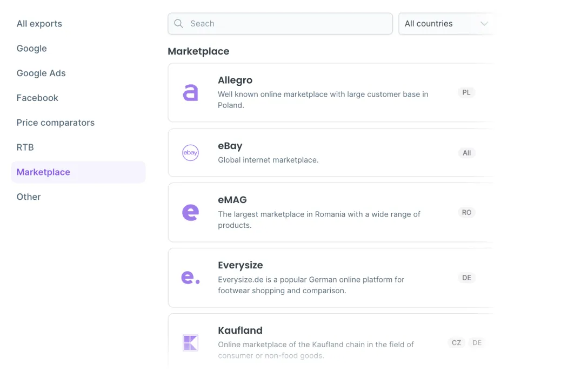This screenshot has width=588, height=378.
Task: Click the search magnifier icon
Action: coord(178,24)
